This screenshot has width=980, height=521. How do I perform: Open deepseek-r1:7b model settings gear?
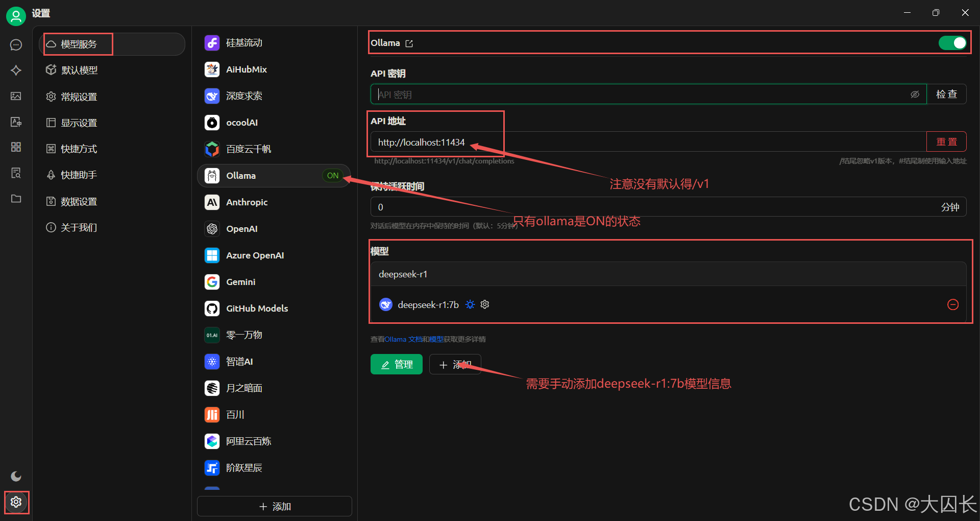pyautogui.click(x=485, y=304)
